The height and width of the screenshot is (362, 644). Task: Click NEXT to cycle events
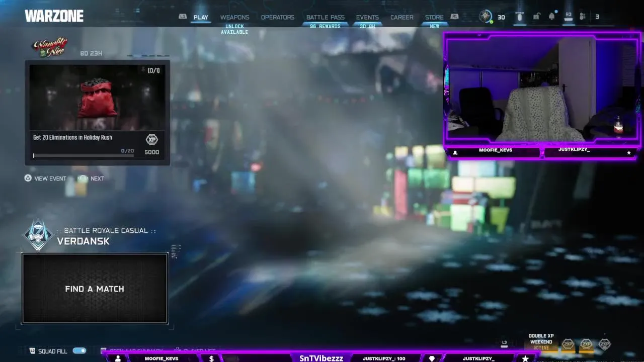click(92, 178)
